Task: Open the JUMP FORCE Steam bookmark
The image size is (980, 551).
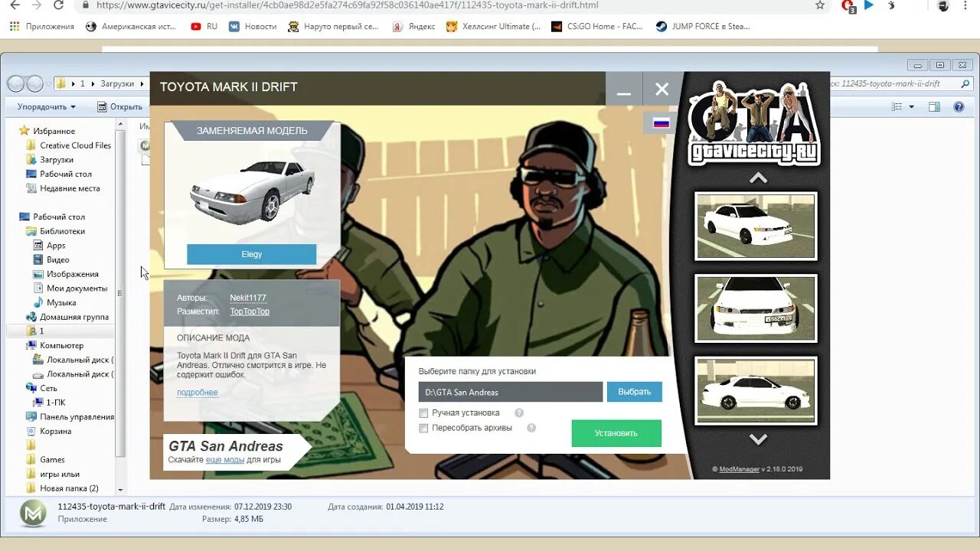Action: pyautogui.click(x=702, y=26)
